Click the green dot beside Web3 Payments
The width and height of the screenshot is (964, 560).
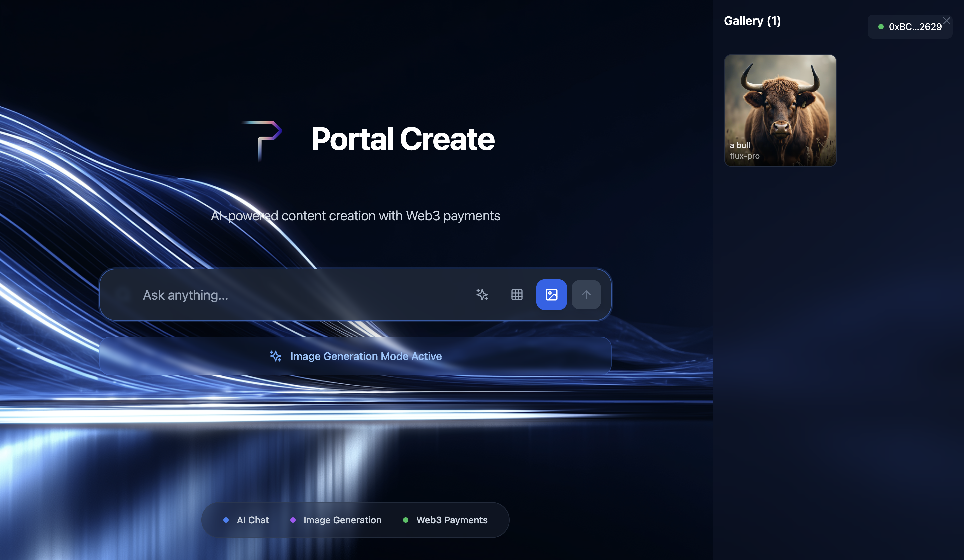point(406,520)
